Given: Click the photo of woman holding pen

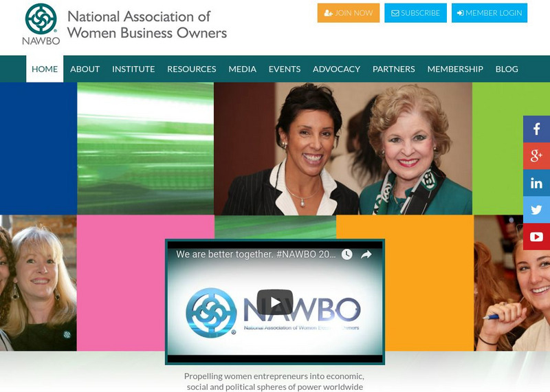Looking at the screenshot, I should (x=511, y=283).
